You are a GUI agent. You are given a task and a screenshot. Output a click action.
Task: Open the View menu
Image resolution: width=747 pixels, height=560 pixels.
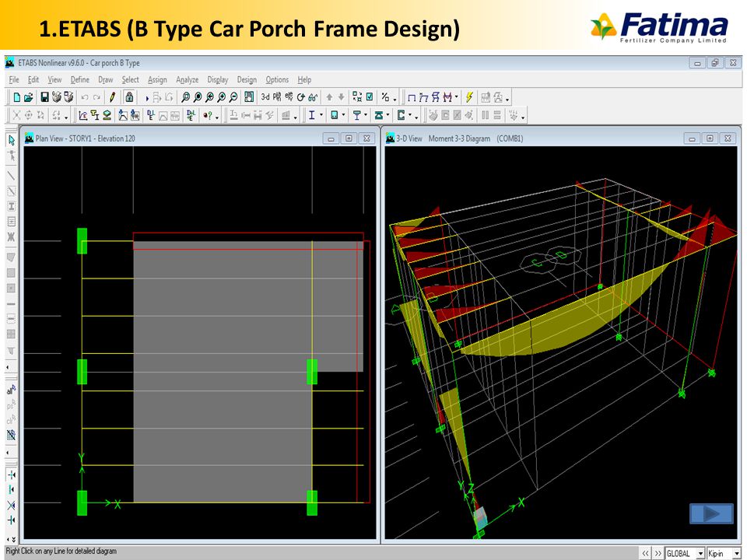pos(54,79)
